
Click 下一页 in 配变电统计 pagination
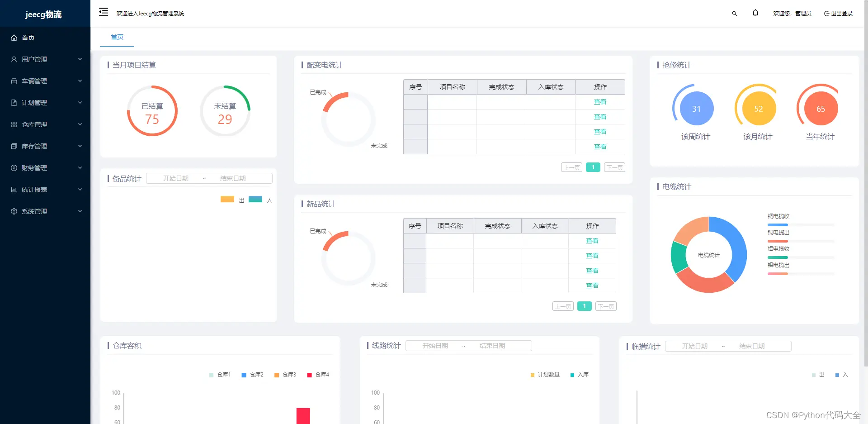pyautogui.click(x=614, y=167)
